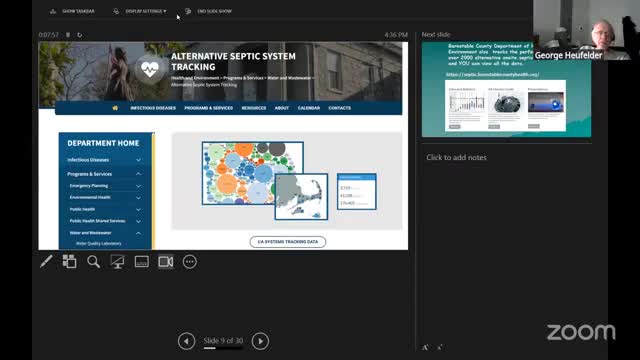Select the pen and laser pointer tool
The height and width of the screenshot is (360, 640).
click(46, 262)
